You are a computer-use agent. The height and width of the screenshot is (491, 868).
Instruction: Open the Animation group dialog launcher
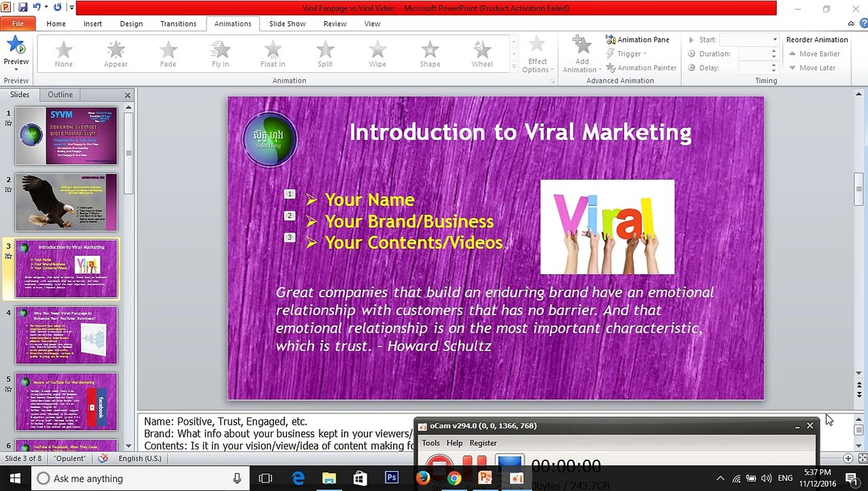[x=552, y=81]
